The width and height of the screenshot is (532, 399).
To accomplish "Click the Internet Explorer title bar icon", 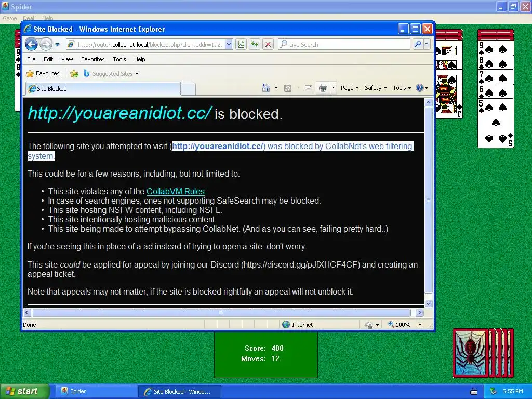I will pos(28,29).
